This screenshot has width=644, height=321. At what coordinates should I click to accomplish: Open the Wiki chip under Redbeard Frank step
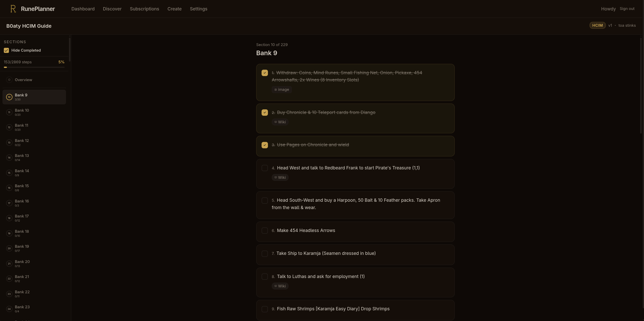pos(280,178)
